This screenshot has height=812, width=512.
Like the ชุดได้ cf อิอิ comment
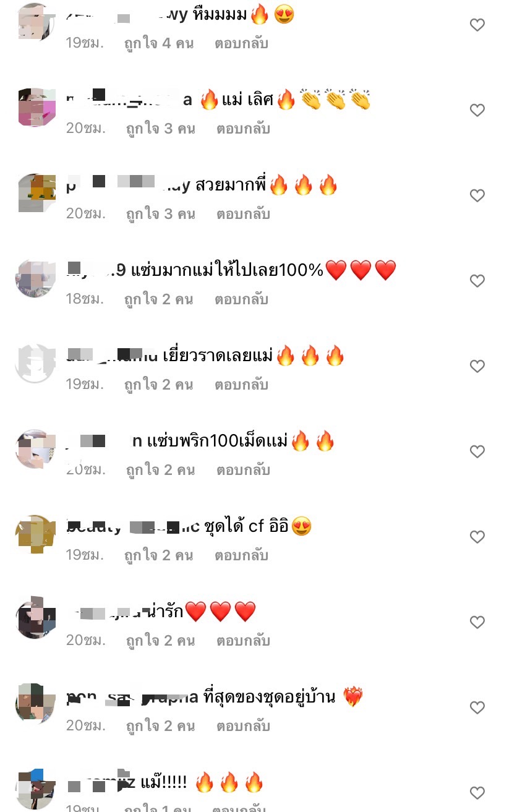(x=477, y=537)
